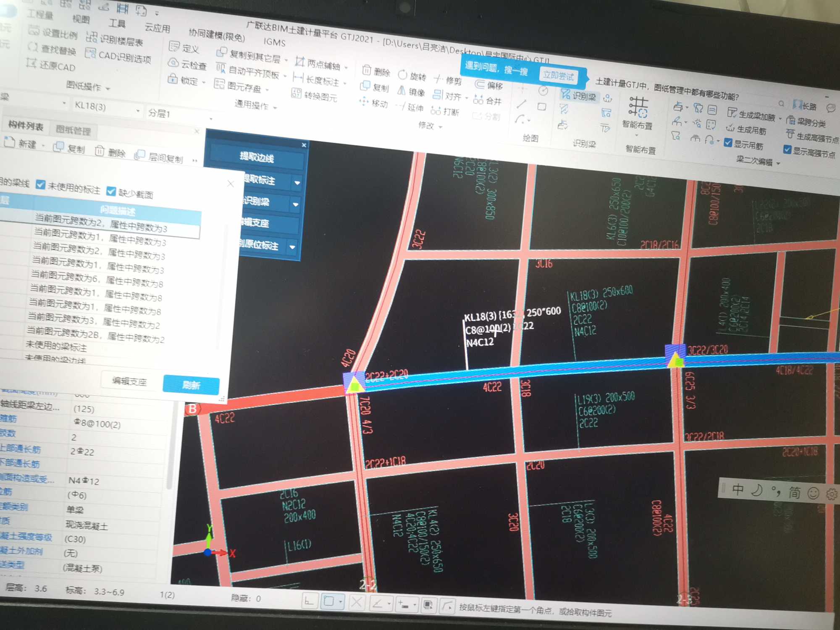Click the 编辑支座 button in dialog
This screenshot has width=840, height=630.
(129, 381)
